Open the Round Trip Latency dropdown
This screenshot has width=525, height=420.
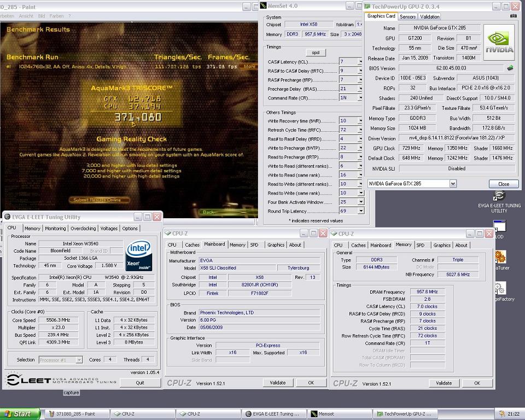point(361,211)
